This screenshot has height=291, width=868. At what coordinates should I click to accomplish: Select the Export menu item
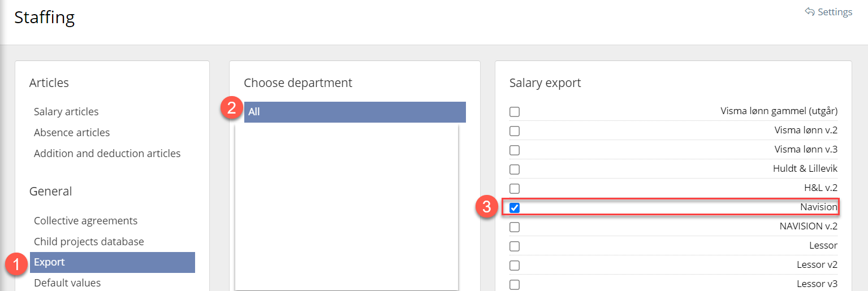50,262
